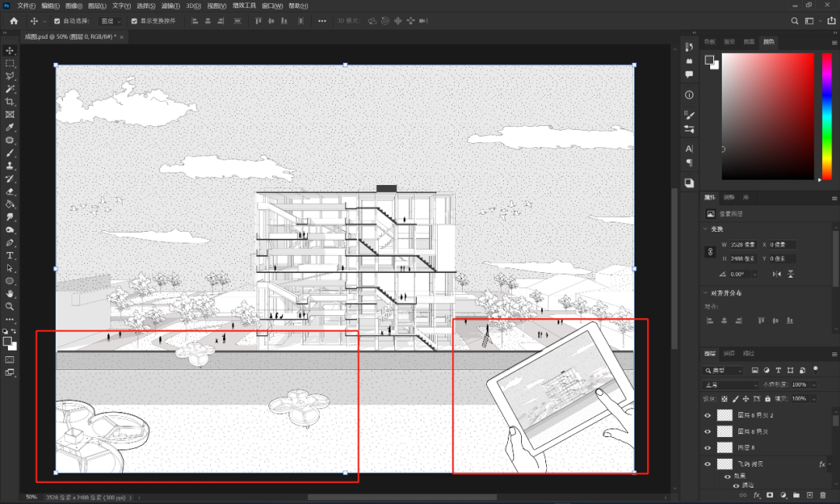840x504 pixels.
Task: Click the foreground color swatch in Color panel
Action: [x=709, y=59]
